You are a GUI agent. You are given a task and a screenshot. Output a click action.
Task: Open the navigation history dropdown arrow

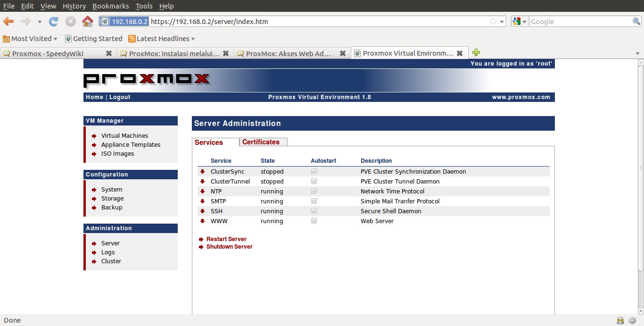(x=40, y=22)
